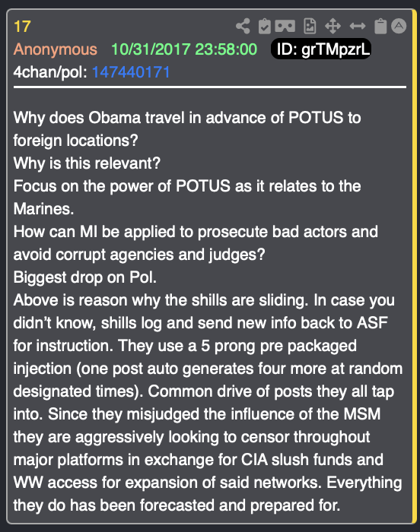Click the horizontal divider under the header

tap(210, 87)
